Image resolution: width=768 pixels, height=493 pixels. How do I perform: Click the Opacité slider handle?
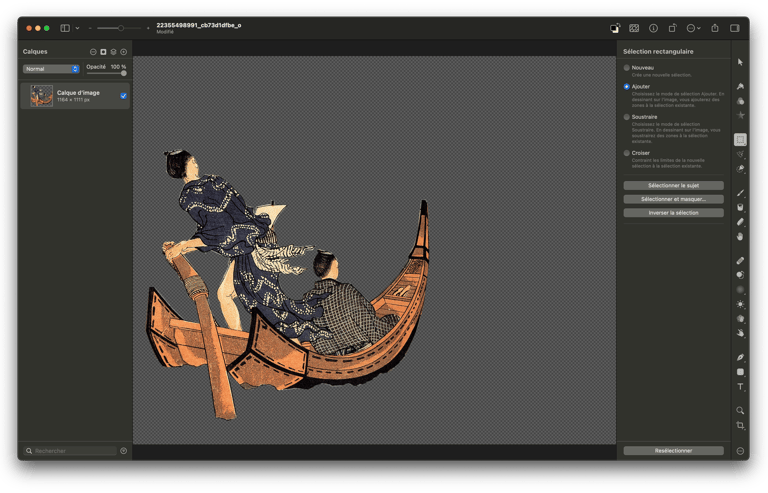pos(123,73)
